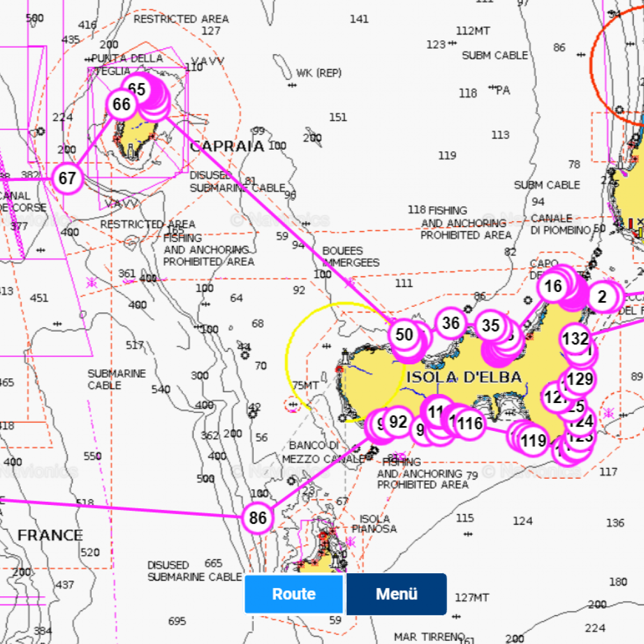
Task: Click waypoint marker 65
Action: (x=137, y=89)
